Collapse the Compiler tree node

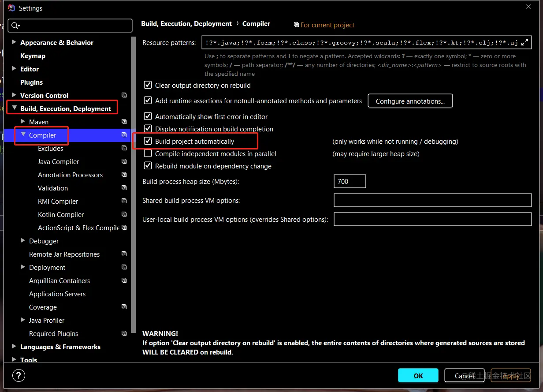23,134
